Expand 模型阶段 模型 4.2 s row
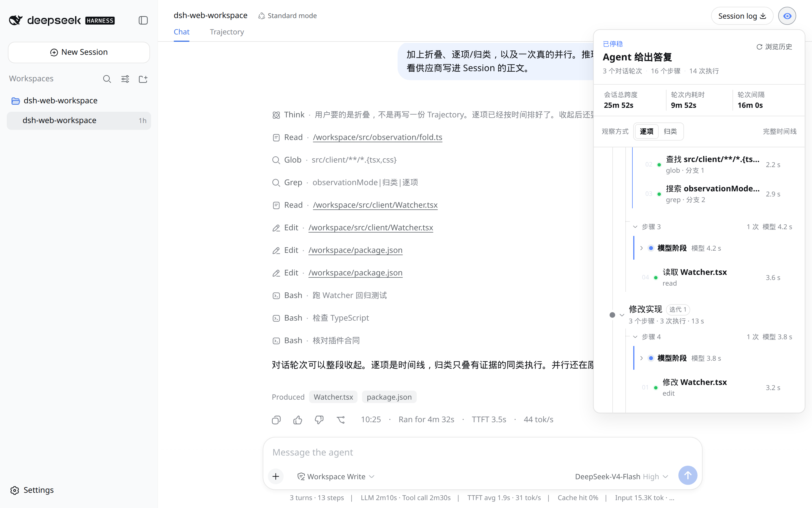This screenshot has height=508, width=812. [x=641, y=248]
